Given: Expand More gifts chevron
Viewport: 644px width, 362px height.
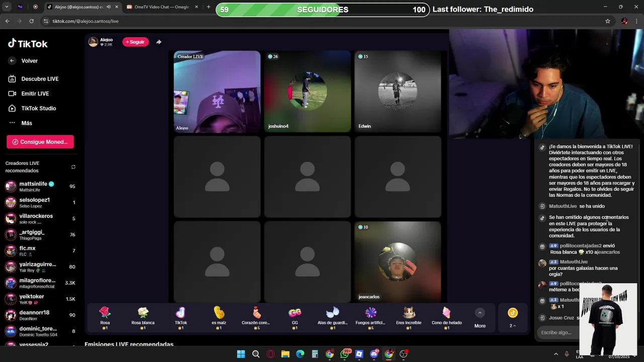Looking at the screenshot, I should (480, 313).
